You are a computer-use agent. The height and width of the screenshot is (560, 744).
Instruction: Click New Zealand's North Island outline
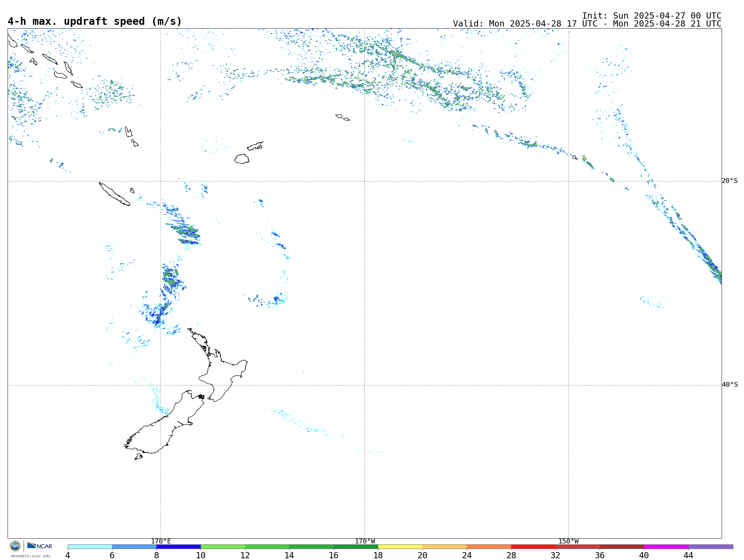pos(220,372)
